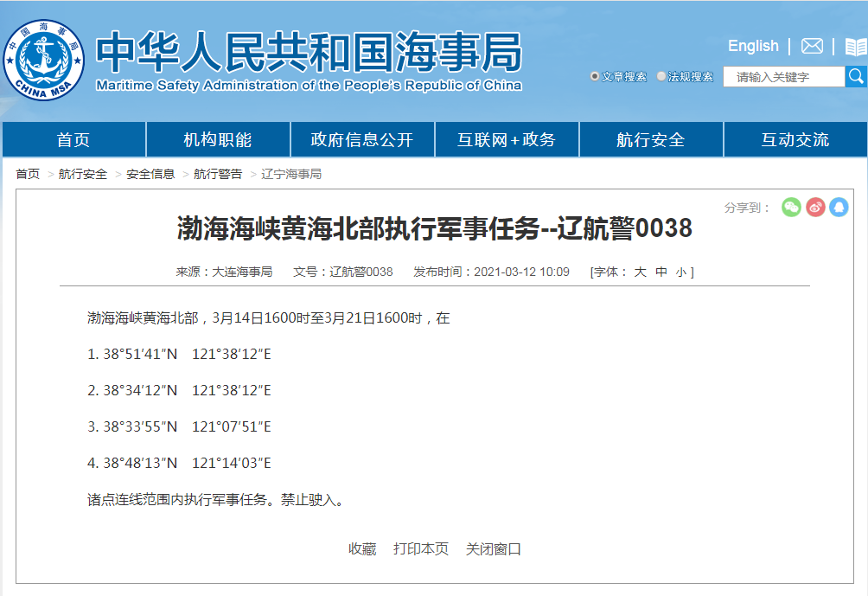
Task: Set font size to 大
Action: point(640,272)
